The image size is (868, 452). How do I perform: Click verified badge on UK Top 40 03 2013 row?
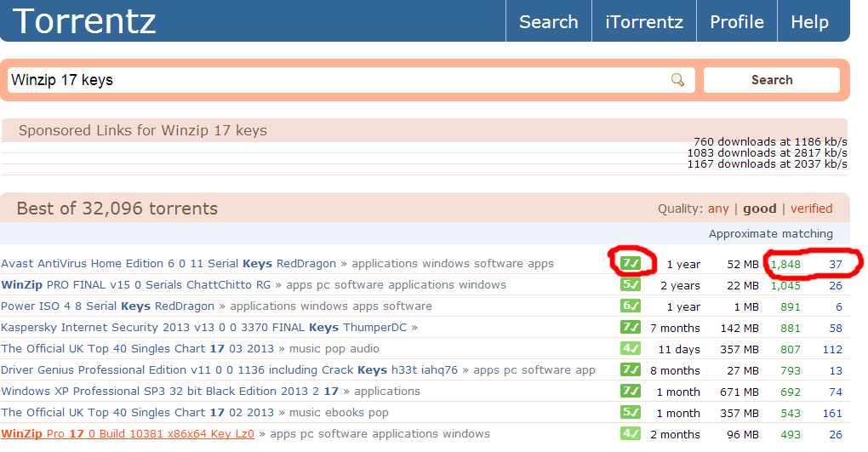(631, 348)
